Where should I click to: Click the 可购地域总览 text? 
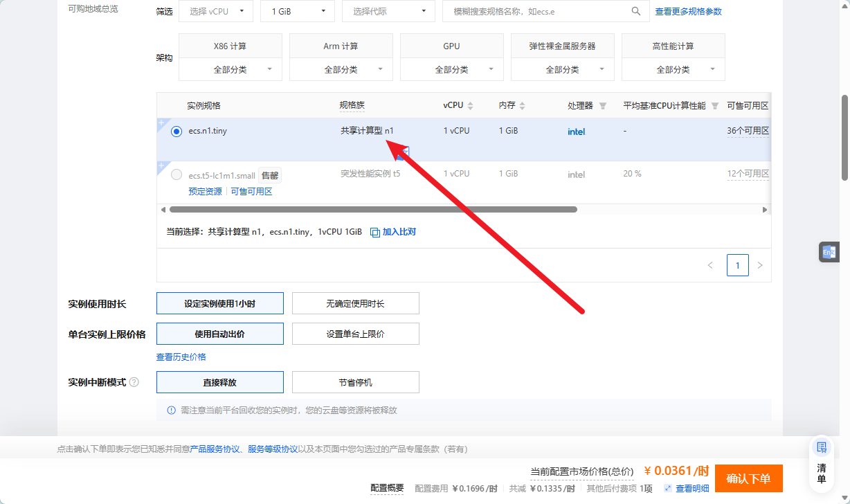click(93, 9)
